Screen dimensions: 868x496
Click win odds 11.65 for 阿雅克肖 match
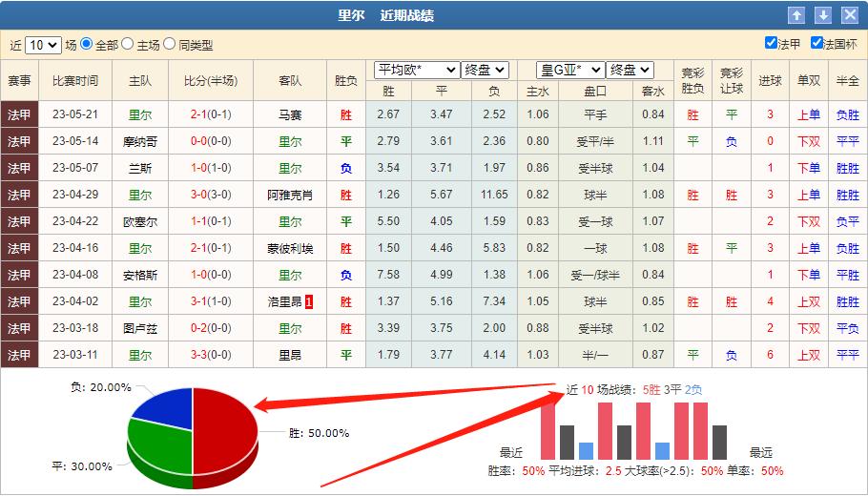click(494, 195)
